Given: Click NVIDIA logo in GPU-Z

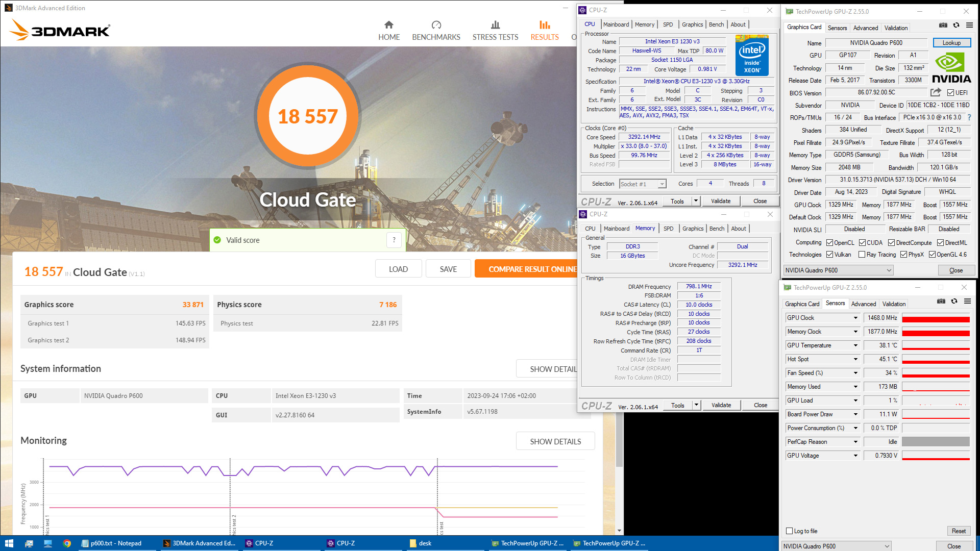Looking at the screenshot, I should click(x=951, y=68).
